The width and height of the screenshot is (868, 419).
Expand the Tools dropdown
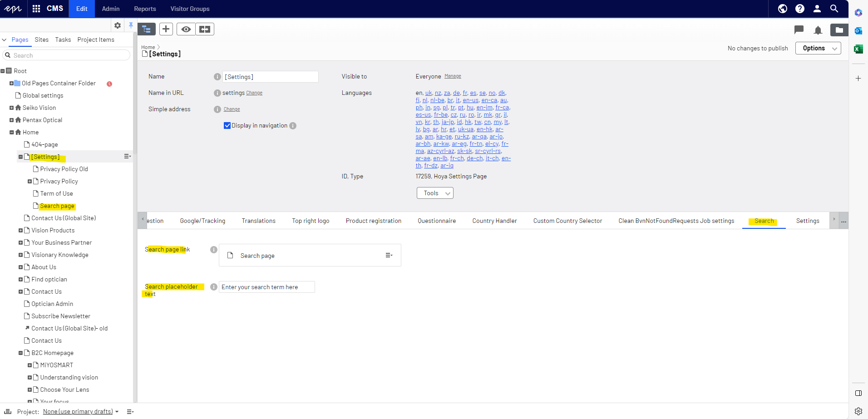pos(434,193)
